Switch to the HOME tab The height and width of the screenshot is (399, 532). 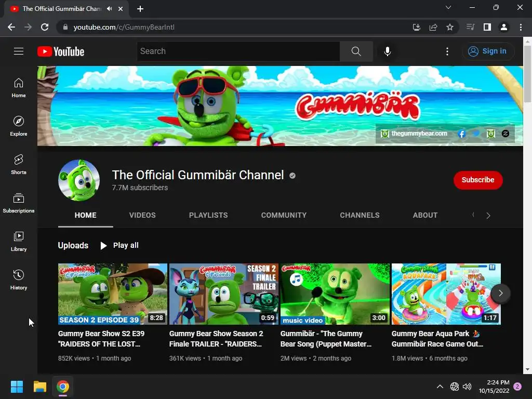point(86,215)
